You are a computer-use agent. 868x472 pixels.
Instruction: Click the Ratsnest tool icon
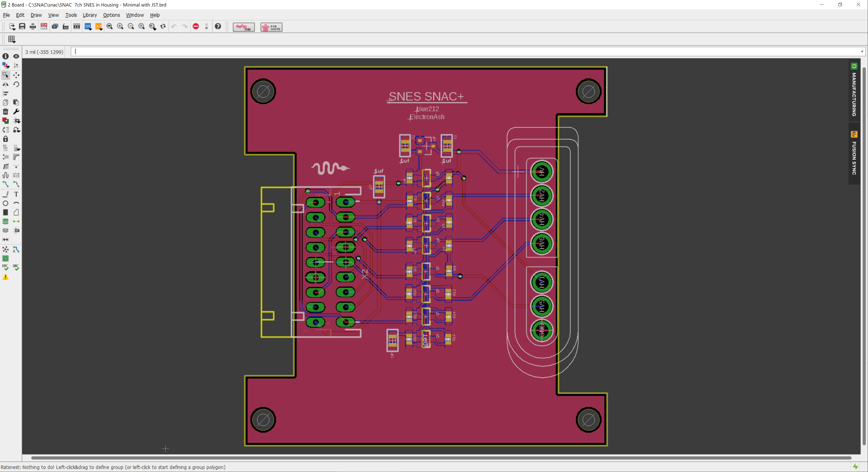click(5, 249)
